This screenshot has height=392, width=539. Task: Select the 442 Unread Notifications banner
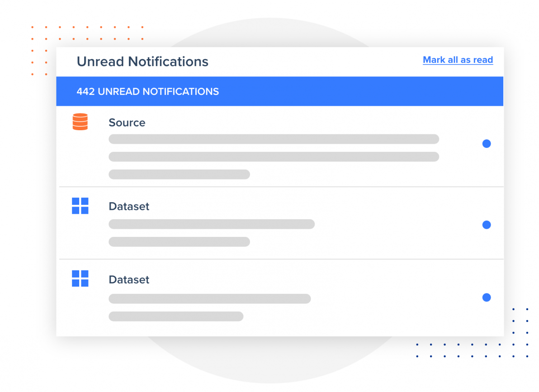(x=279, y=91)
